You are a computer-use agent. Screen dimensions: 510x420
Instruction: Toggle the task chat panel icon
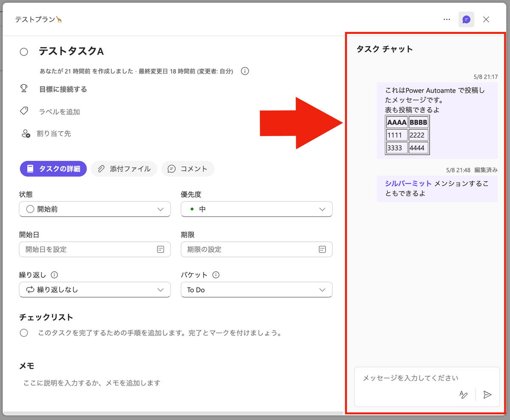pyautogui.click(x=466, y=20)
